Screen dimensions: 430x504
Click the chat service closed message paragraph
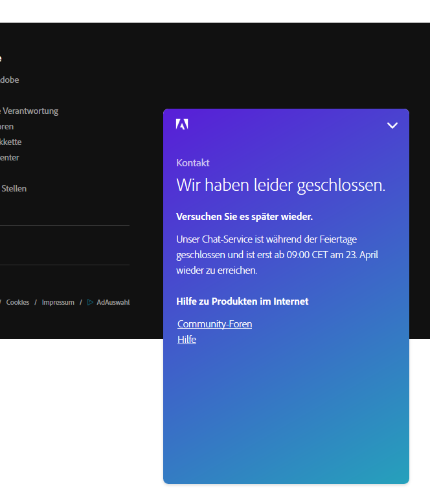tap(277, 255)
